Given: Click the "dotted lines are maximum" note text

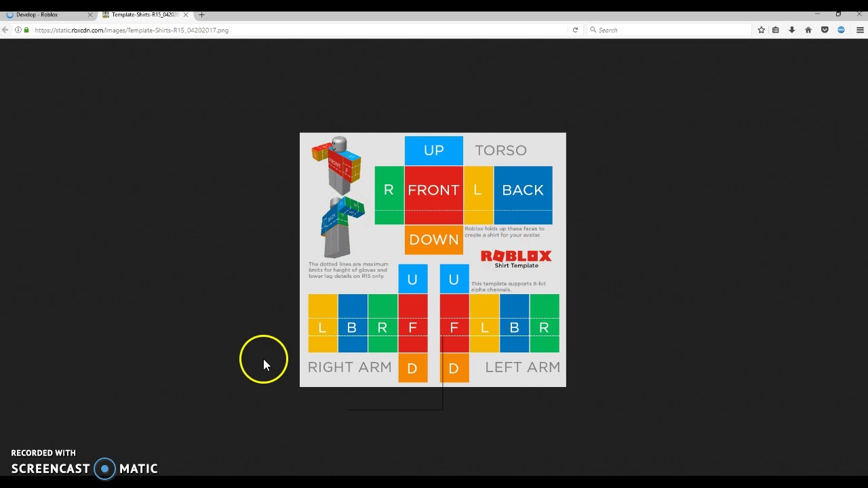Looking at the screenshot, I should (x=349, y=270).
